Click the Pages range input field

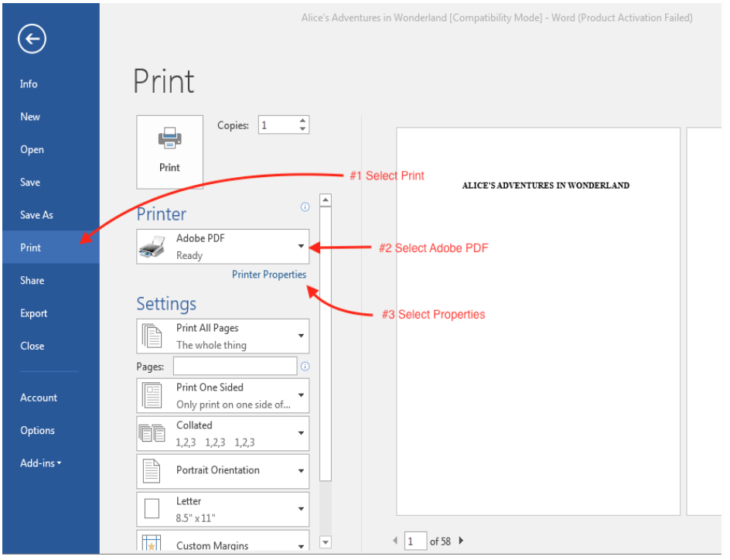pos(235,366)
